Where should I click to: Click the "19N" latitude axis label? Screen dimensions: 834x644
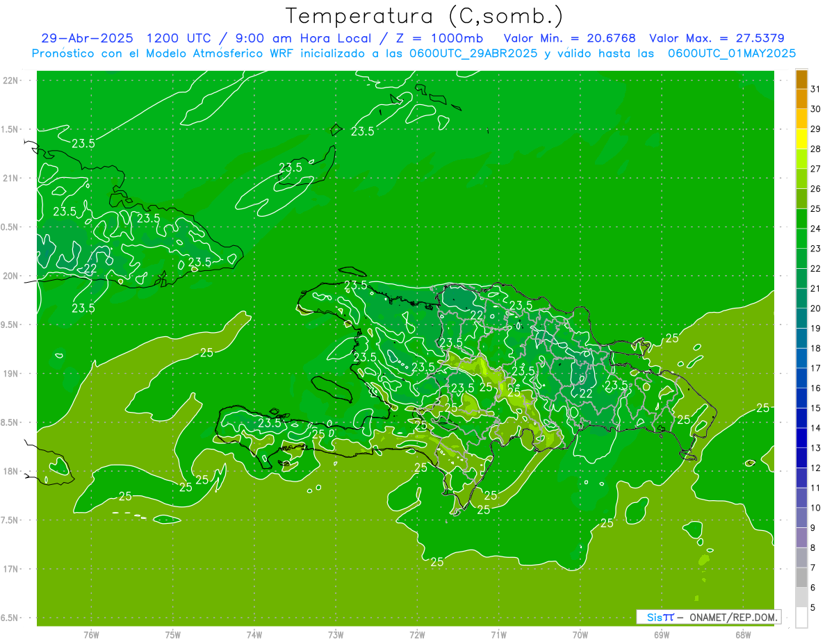click(x=11, y=373)
